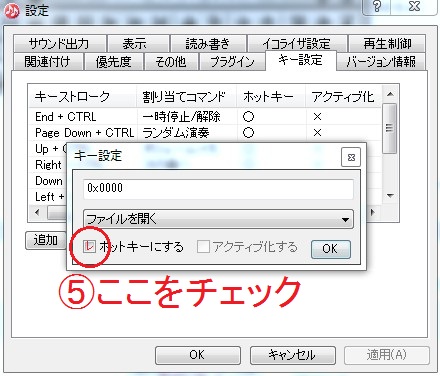Switch to the 関連付け tab
This screenshot has height=376, width=440.
point(48,62)
